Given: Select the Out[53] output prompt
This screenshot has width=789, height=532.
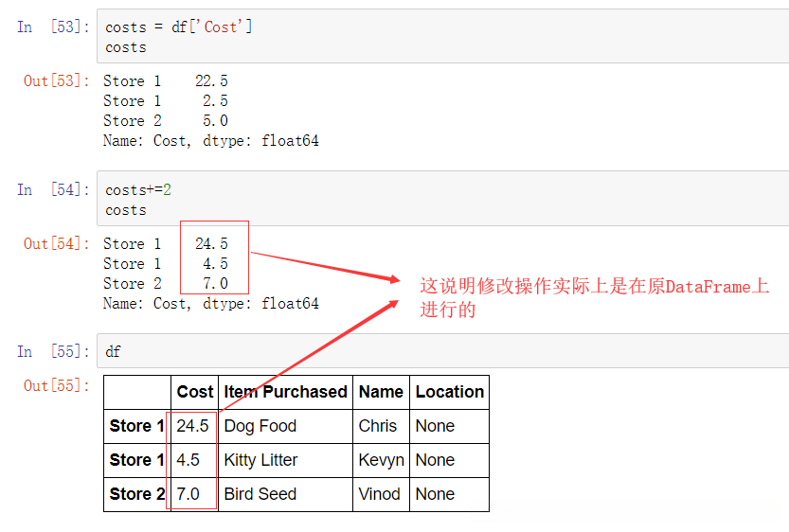Looking at the screenshot, I should (x=57, y=80).
